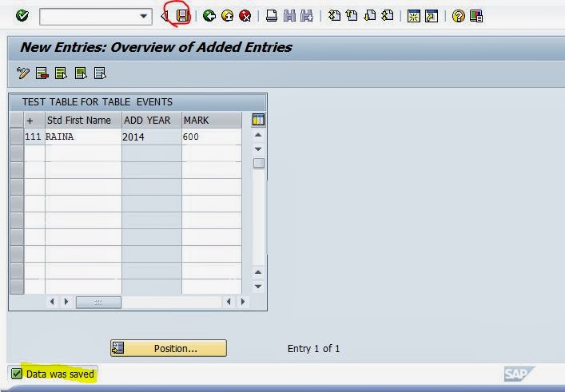Click the 'ADD YEAR' column header
This screenshot has width=565, height=392.
click(152, 121)
